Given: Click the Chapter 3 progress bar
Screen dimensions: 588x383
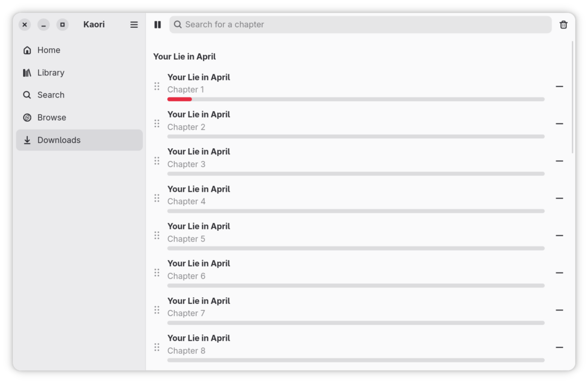Looking at the screenshot, I should [356, 174].
